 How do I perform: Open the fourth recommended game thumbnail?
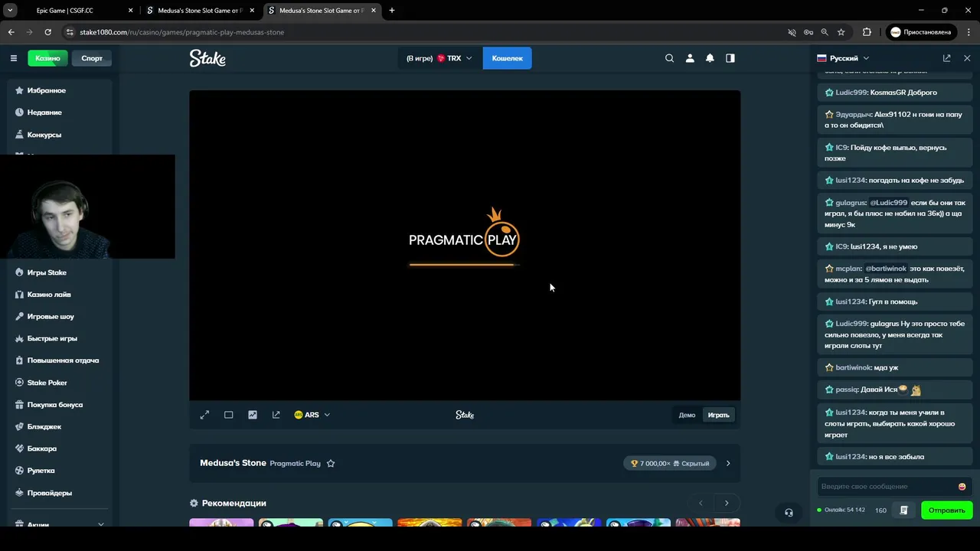point(430,523)
